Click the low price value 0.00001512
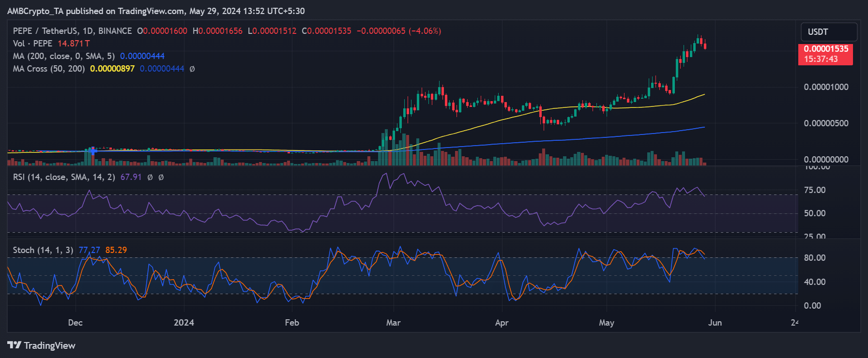Screen dimensions: 868x358 (274, 31)
